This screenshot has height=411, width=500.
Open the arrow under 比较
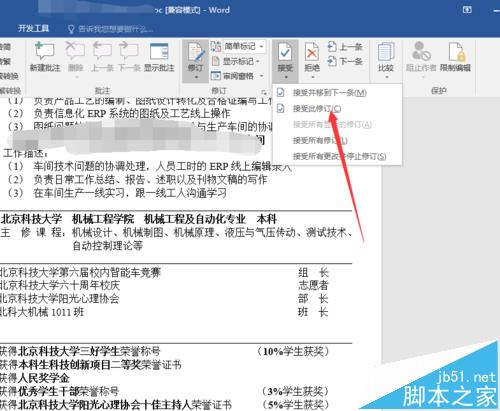(387, 77)
